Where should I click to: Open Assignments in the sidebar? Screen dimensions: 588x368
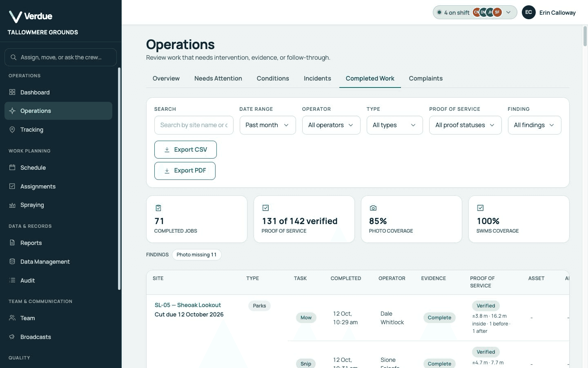click(58, 186)
